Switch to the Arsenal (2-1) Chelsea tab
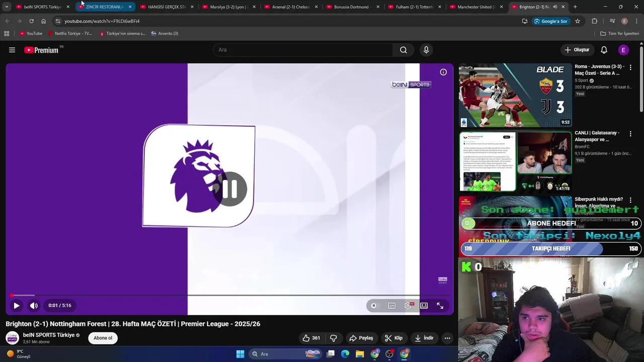This screenshot has height=362, width=644. (290, 7)
